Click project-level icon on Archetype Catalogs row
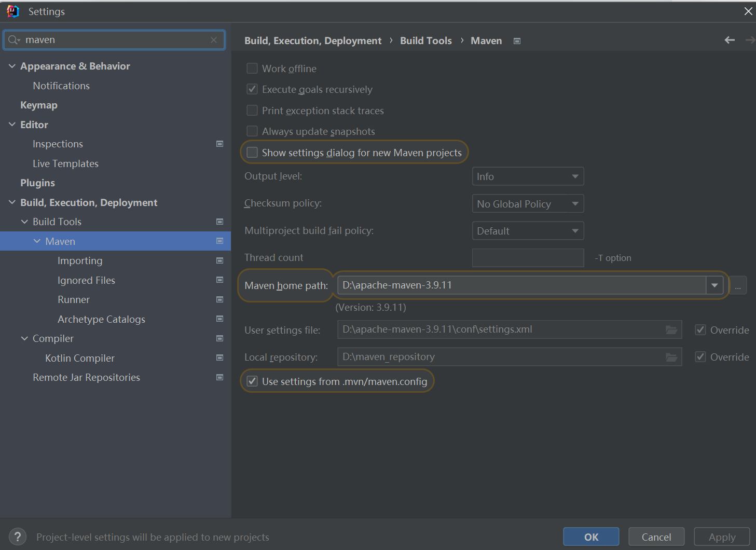This screenshot has height=550, width=756. click(x=219, y=319)
